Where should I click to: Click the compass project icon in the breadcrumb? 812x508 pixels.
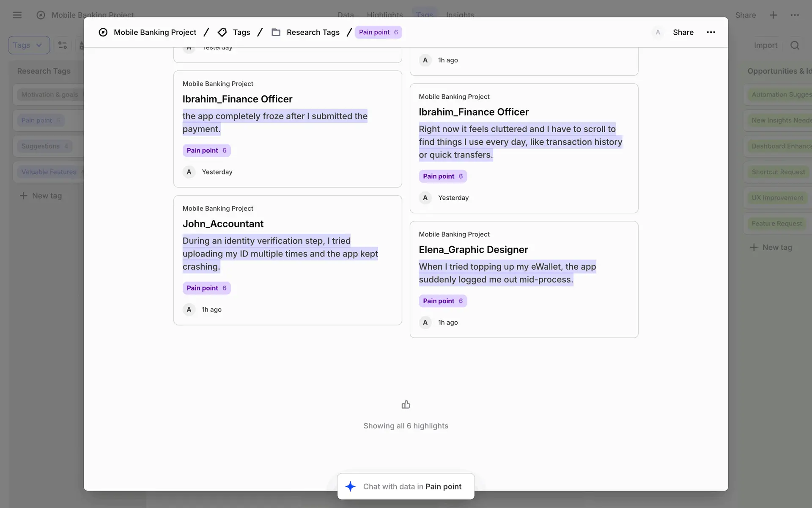(103, 32)
